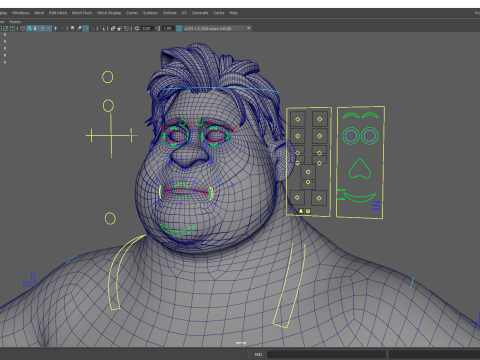Click the sphere-shaped icon in the viewport toolbar
The height and width of the screenshot is (360, 480).
(x=72, y=28)
